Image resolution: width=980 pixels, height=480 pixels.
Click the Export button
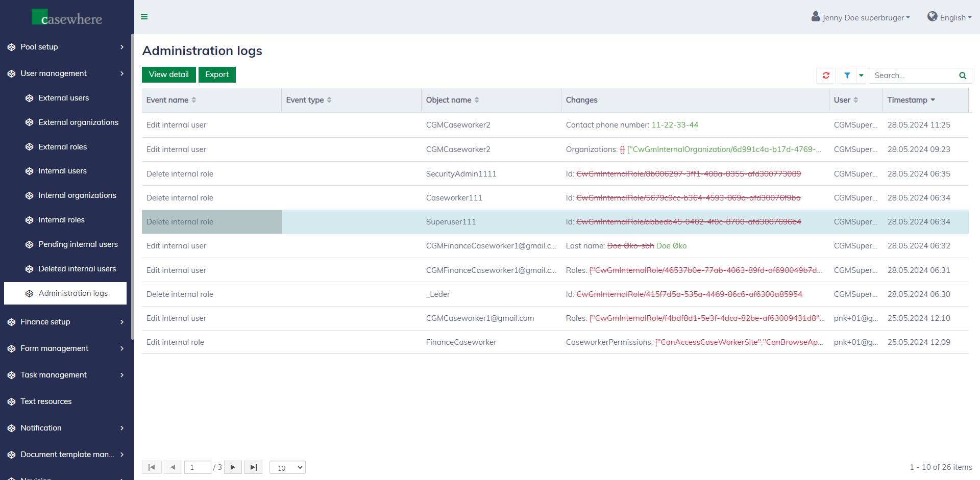(217, 74)
